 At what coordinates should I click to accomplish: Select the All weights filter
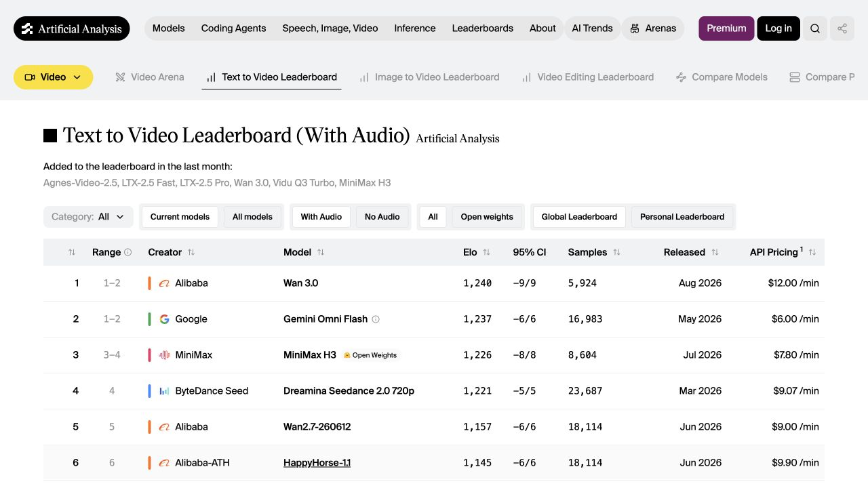tap(433, 217)
